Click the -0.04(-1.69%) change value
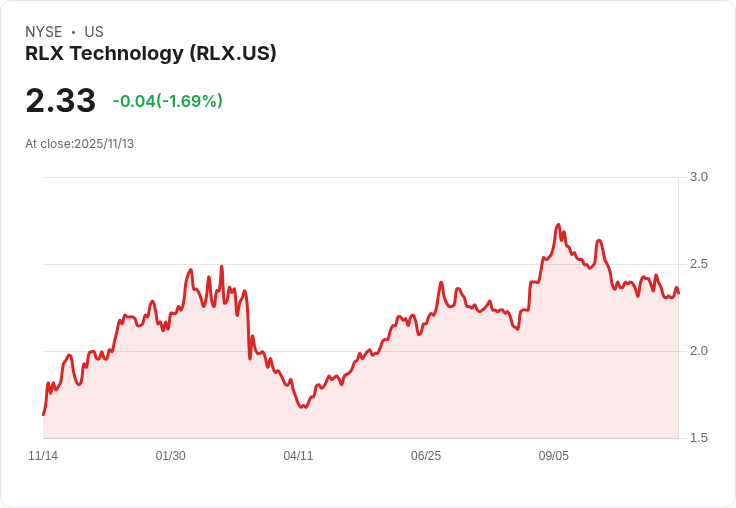Image resolution: width=736 pixels, height=508 pixels. tap(168, 101)
